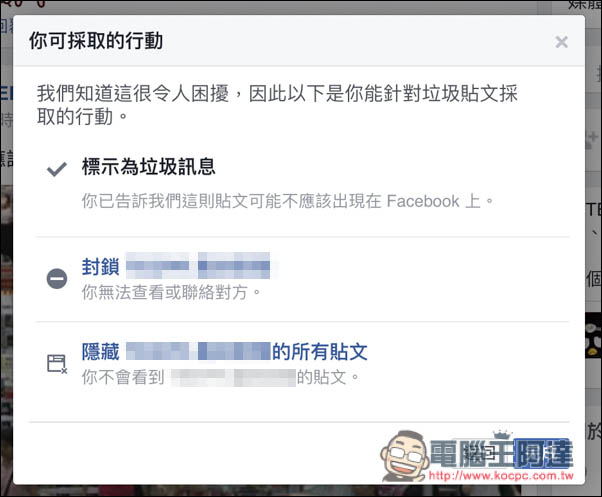Click the blurred name in the grey hide description
Screen dimensions: 602x497
(x=233, y=377)
